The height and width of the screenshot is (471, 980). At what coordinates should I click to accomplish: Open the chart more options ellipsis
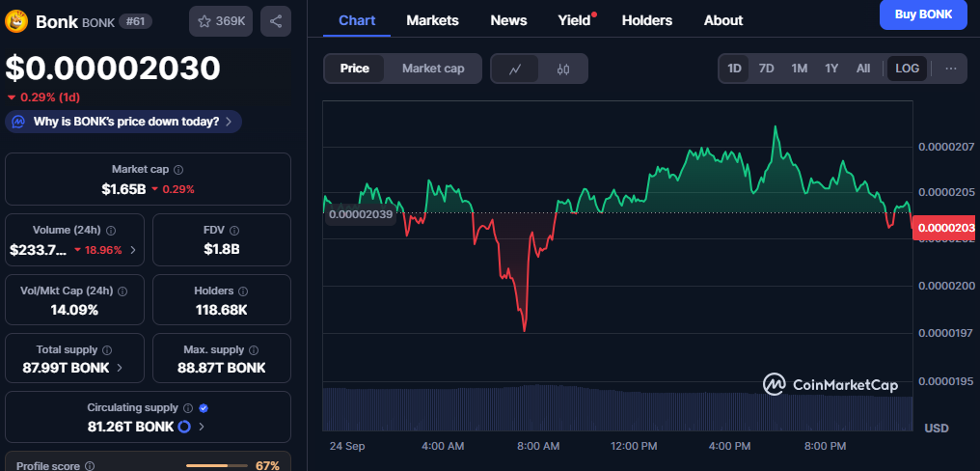(x=951, y=69)
